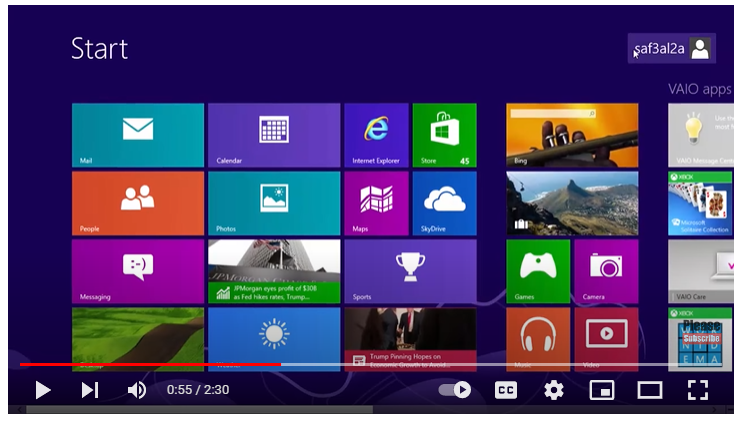The image size is (745, 425).
Task: Open the Video tile
Action: [x=606, y=339]
